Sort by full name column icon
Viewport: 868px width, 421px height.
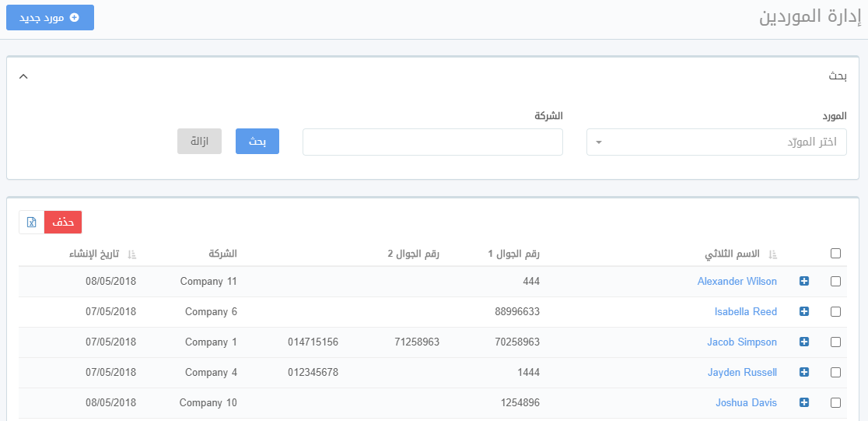click(x=772, y=254)
